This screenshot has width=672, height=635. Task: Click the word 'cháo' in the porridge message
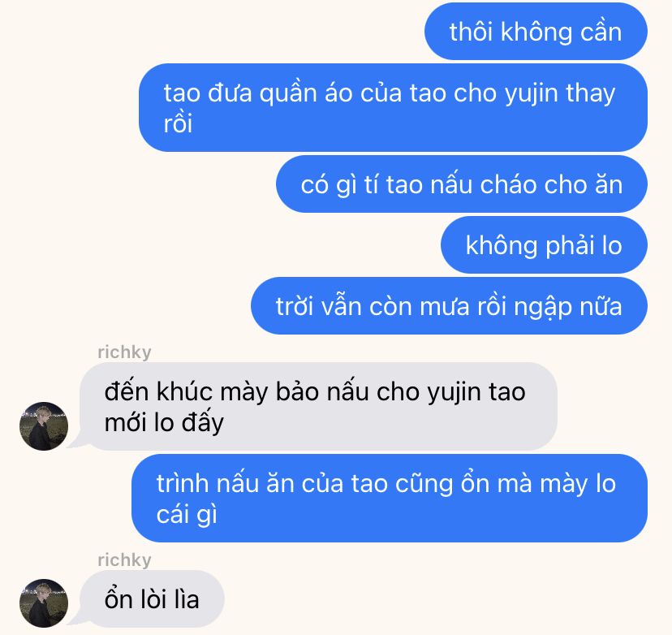click(x=509, y=185)
